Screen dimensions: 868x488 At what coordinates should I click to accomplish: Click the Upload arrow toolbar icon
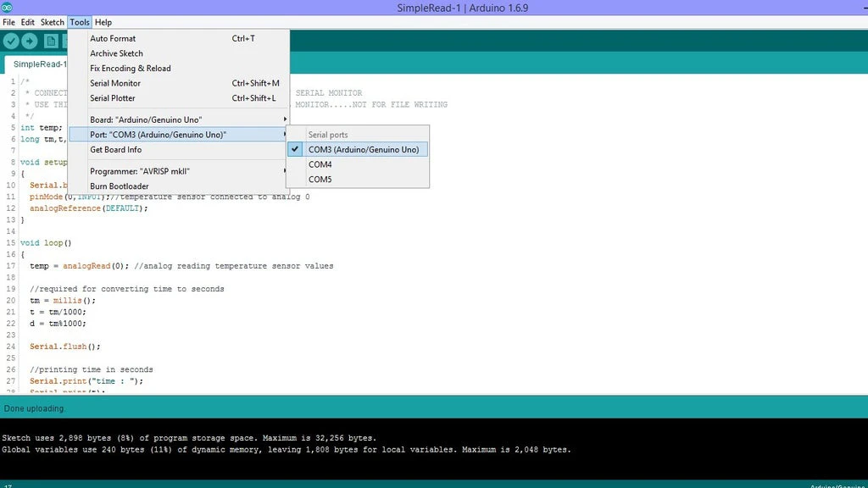pos(30,41)
